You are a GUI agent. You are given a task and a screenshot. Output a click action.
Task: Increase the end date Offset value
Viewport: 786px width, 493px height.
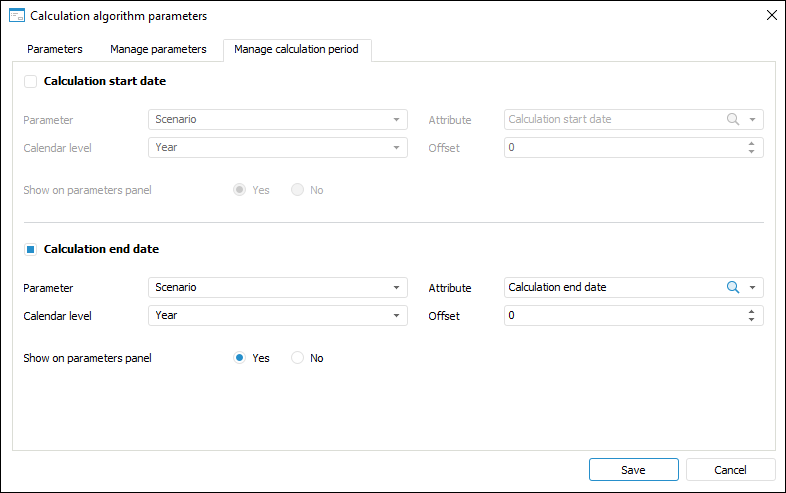point(751,311)
